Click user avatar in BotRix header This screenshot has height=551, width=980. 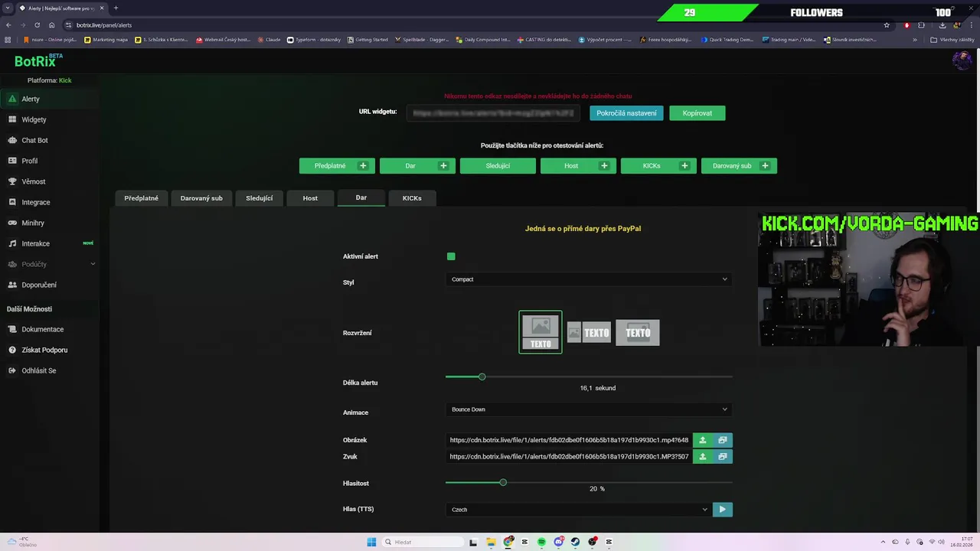tap(962, 60)
